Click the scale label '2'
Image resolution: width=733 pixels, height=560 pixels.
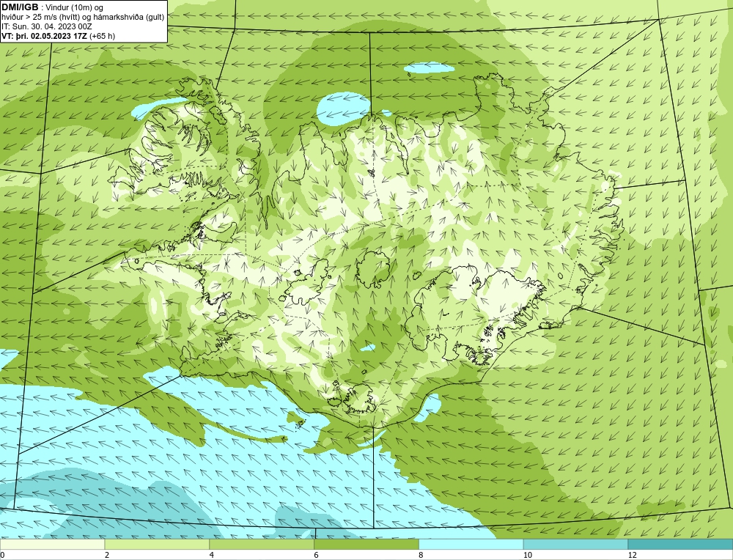tap(107, 555)
